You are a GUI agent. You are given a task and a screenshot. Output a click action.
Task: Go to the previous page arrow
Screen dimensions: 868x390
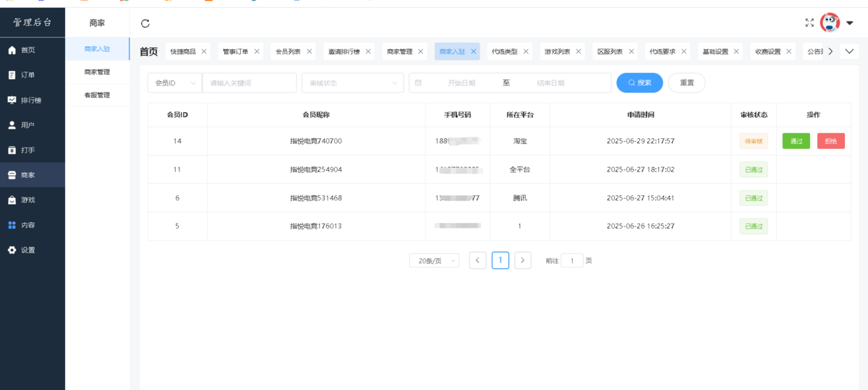click(x=477, y=260)
